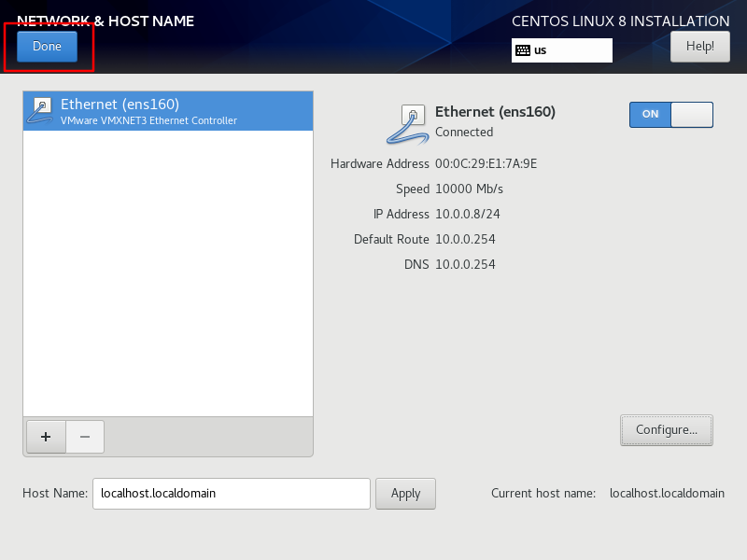Viewport: 747px width, 560px height.
Task: Click CENTOS LINUX 8 INSTALLATION title
Action: [x=620, y=21]
